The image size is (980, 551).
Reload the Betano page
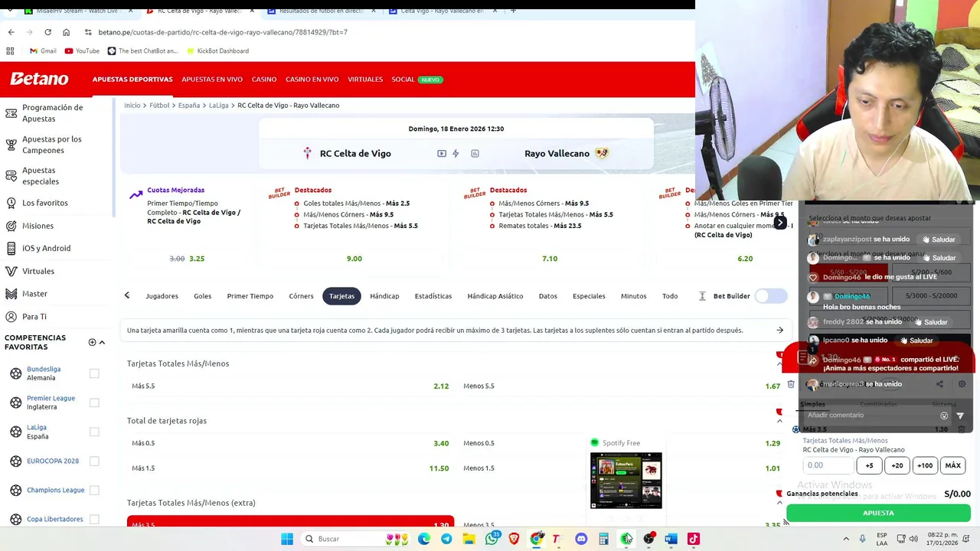coord(47,32)
